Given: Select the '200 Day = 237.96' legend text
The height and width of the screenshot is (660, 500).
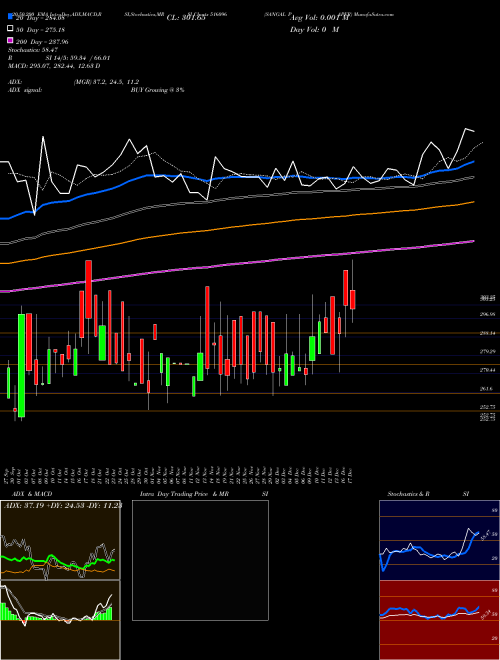Looking at the screenshot, I should 43,41.
